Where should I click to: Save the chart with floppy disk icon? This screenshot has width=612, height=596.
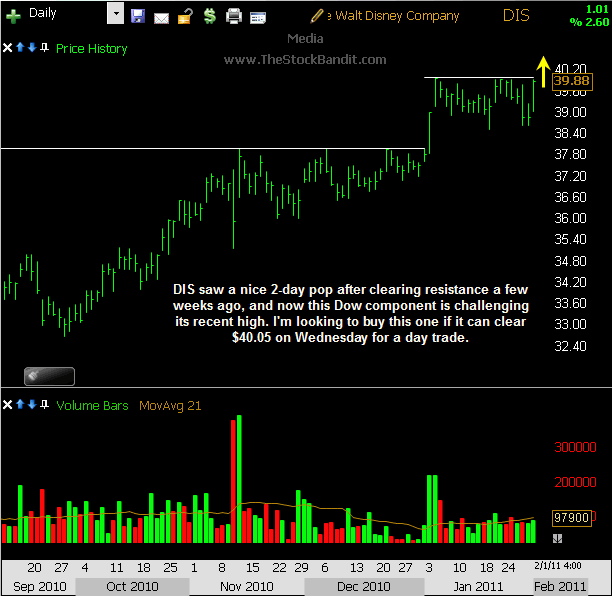click(x=138, y=16)
